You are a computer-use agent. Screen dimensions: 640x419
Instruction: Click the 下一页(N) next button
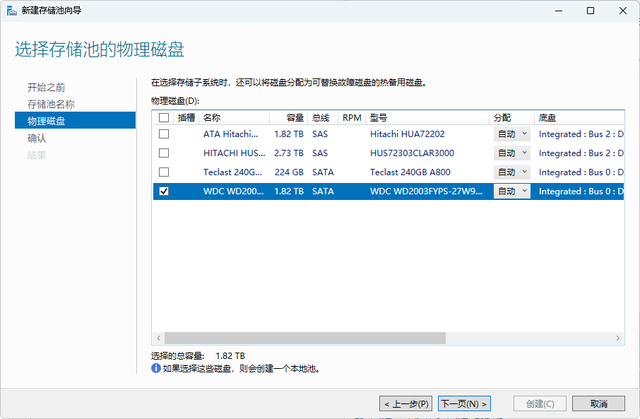[464, 404]
